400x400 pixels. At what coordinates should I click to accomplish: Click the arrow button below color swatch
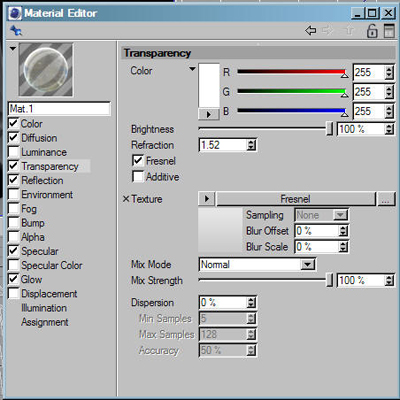[209, 114]
